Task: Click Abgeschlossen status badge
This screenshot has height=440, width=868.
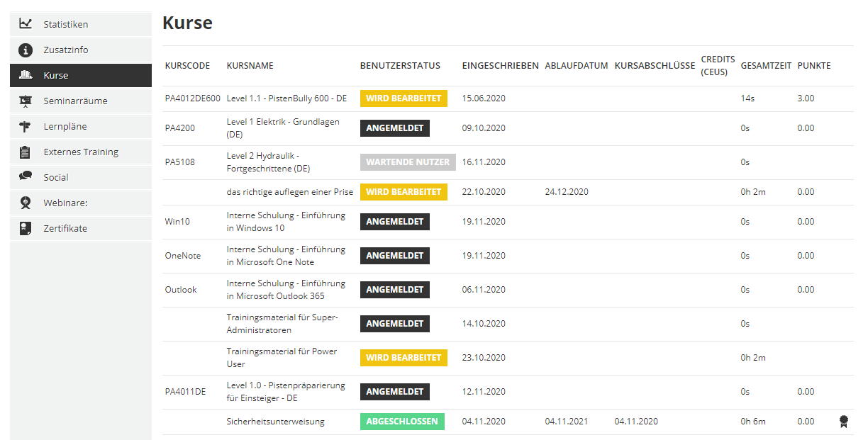Action: pyautogui.click(x=401, y=422)
